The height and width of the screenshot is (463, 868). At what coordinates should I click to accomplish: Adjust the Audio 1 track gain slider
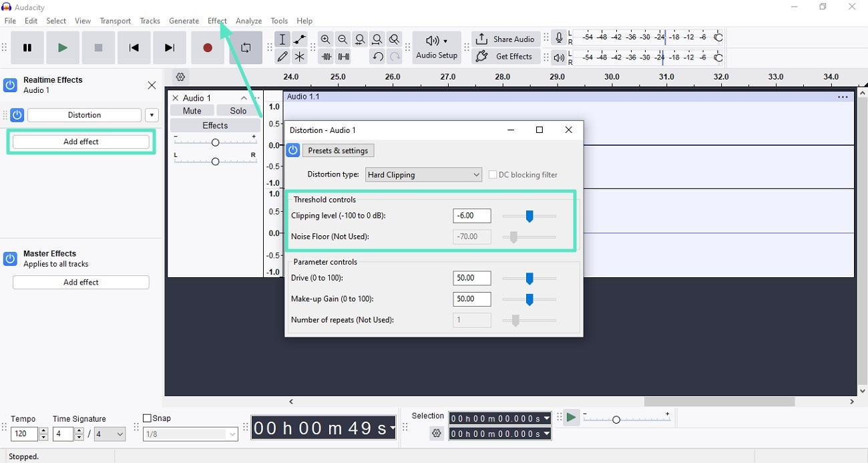coord(215,142)
